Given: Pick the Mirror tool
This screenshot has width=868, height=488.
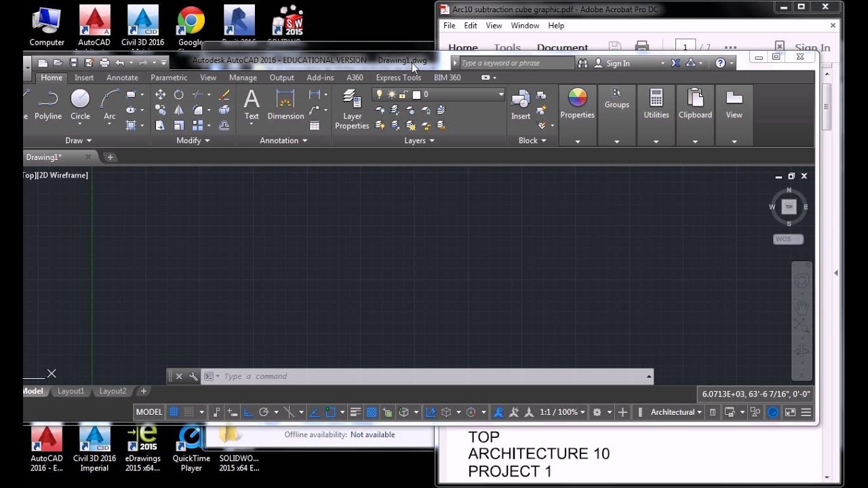Looking at the screenshot, I should click(178, 110).
